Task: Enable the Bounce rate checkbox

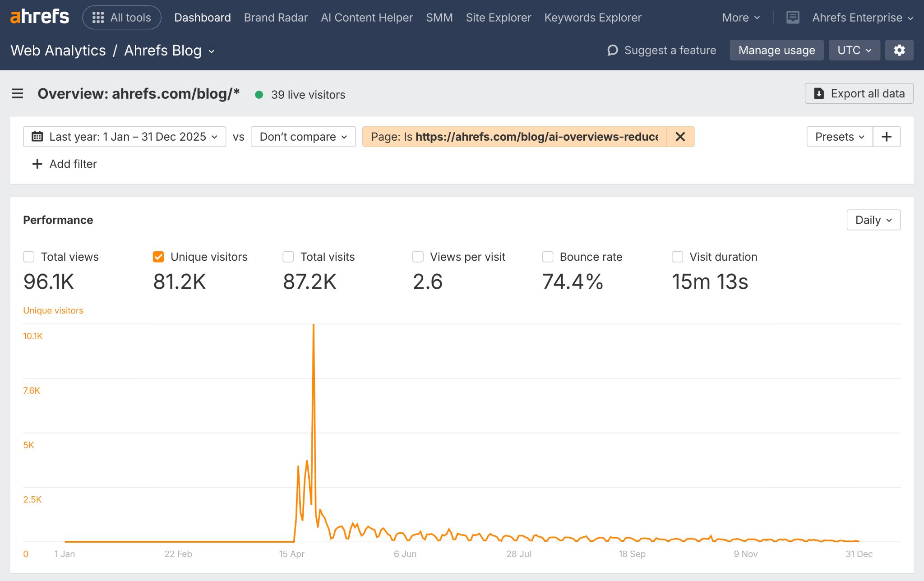Action: [547, 257]
